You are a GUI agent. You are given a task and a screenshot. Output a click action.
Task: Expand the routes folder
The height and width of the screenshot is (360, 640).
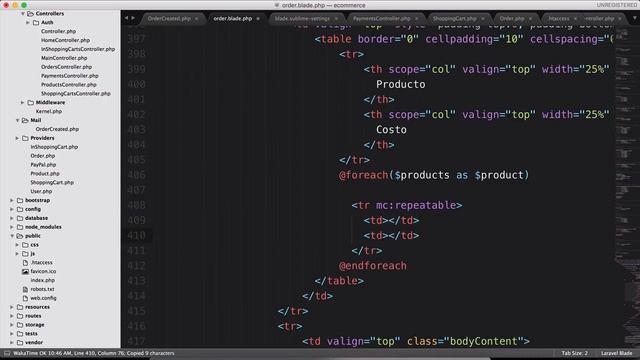pos(12,316)
